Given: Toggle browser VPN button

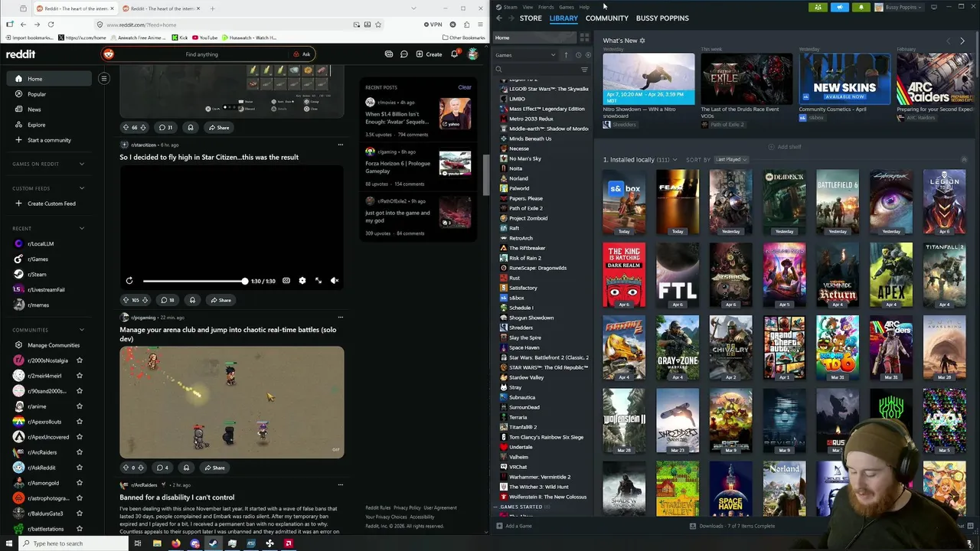Looking at the screenshot, I should [433, 24].
